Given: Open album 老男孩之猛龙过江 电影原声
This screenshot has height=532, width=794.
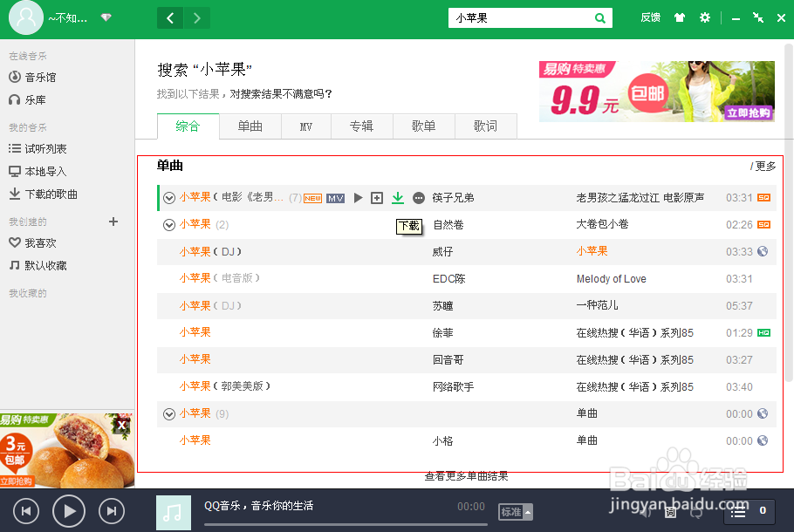Looking at the screenshot, I should pyautogui.click(x=640, y=197).
